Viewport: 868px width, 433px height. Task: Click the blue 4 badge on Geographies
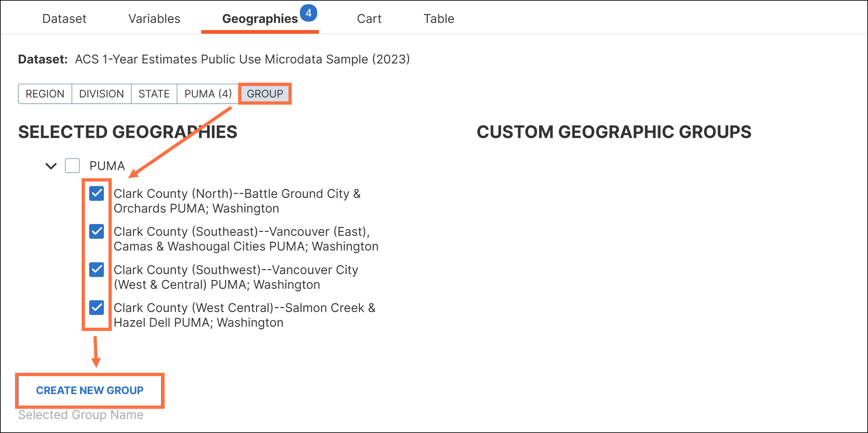coord(308,13)
